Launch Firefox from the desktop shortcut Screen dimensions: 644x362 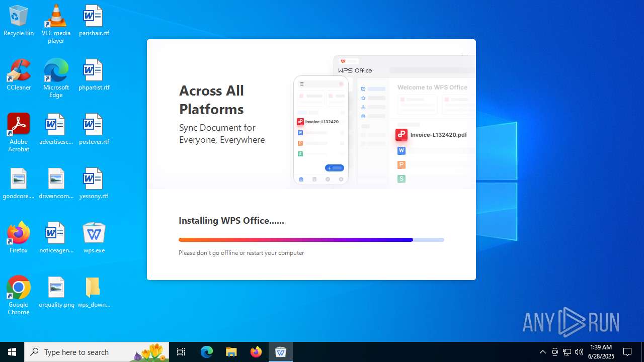coord(19,237)
